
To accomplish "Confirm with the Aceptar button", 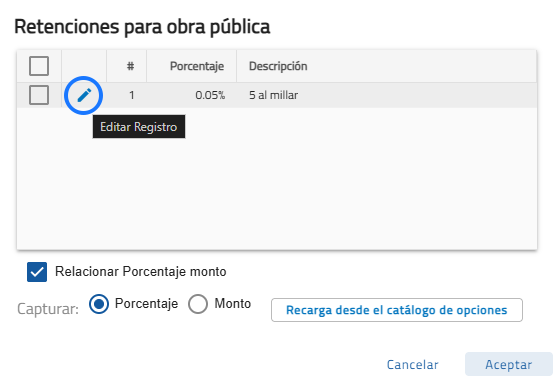I will (x=509, y=364).
